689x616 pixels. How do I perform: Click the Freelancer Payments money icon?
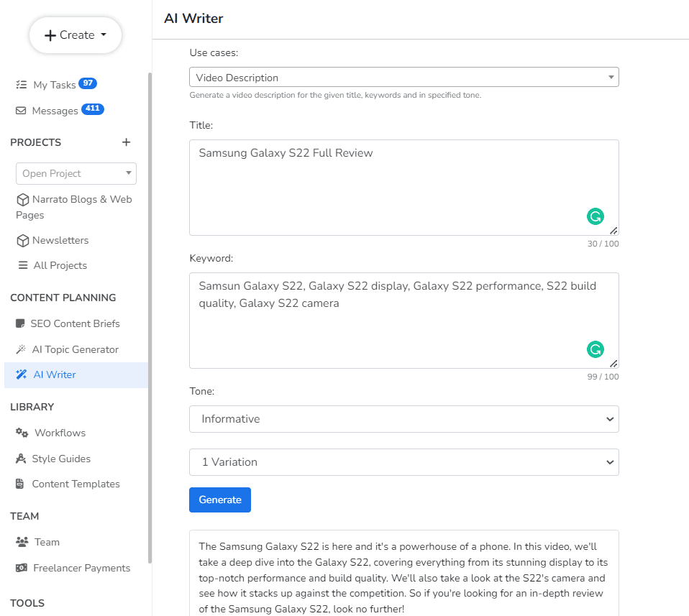click(x=21, y=568)
